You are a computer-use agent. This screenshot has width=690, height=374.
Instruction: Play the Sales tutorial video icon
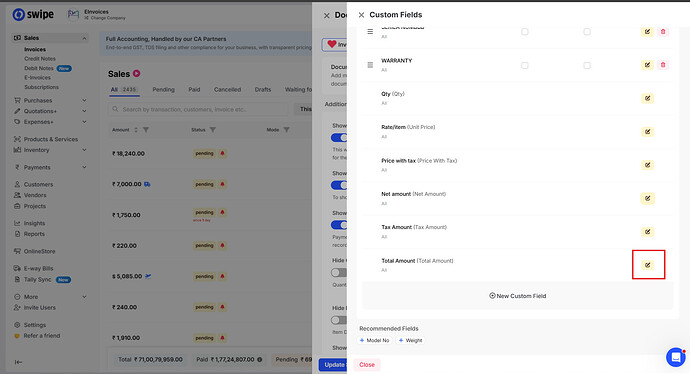pyautogui.click(x=136, y=73)
